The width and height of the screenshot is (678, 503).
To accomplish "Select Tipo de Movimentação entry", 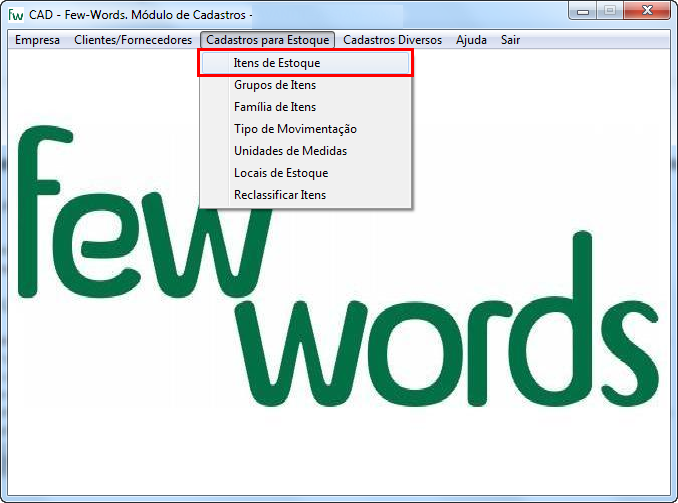I will [x=305, y=129].
